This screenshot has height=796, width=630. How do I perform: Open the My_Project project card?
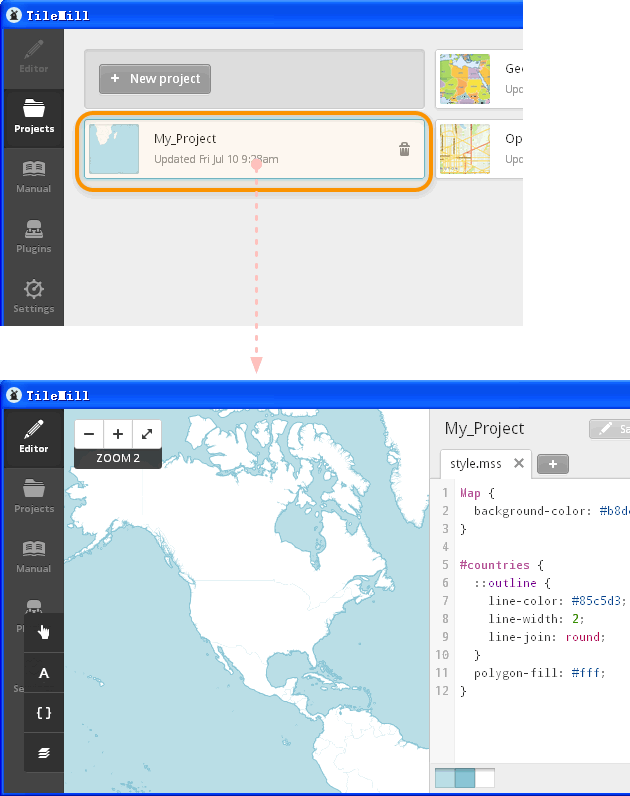pos(255,149)
